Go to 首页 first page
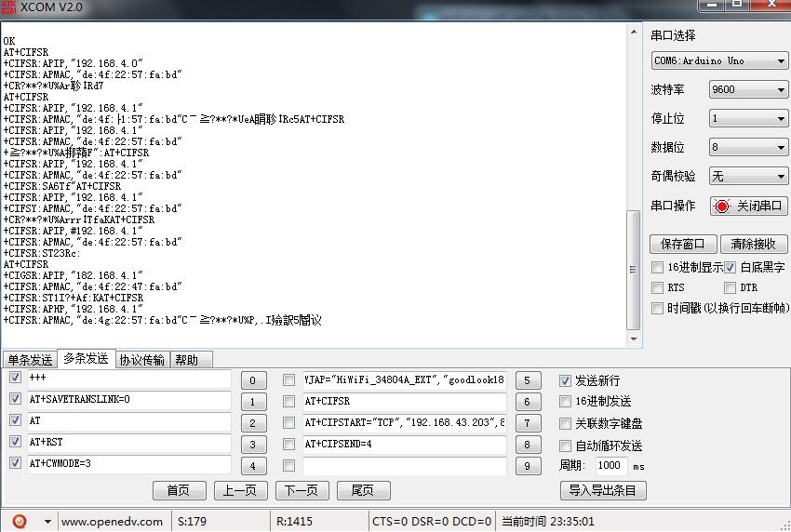 click(x=179, y=490)
